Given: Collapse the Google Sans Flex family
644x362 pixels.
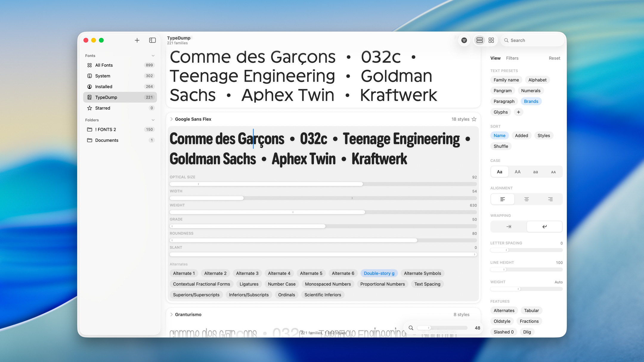Looking at the screenshot, I should 171,119.
